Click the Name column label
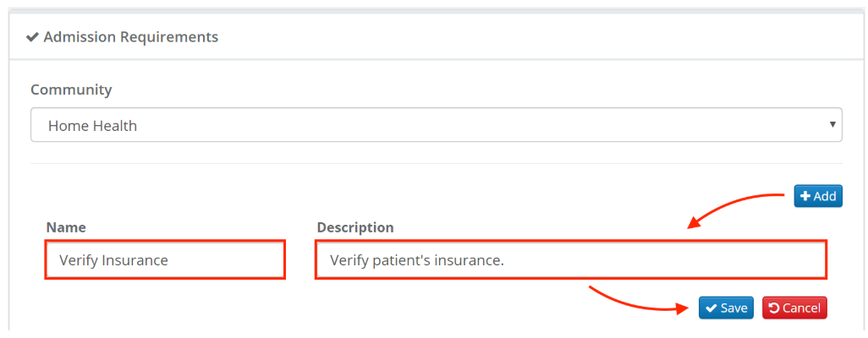 tap(66, 227)
